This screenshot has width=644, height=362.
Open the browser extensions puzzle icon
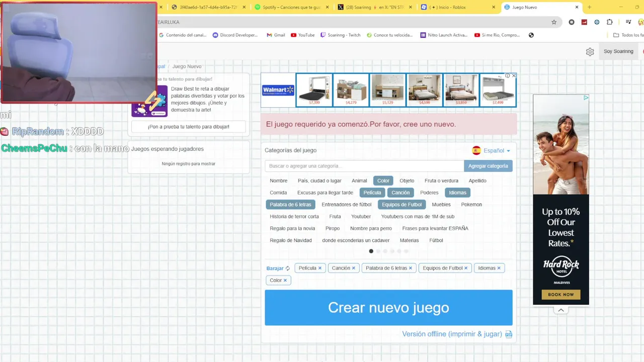click(609, 22)
